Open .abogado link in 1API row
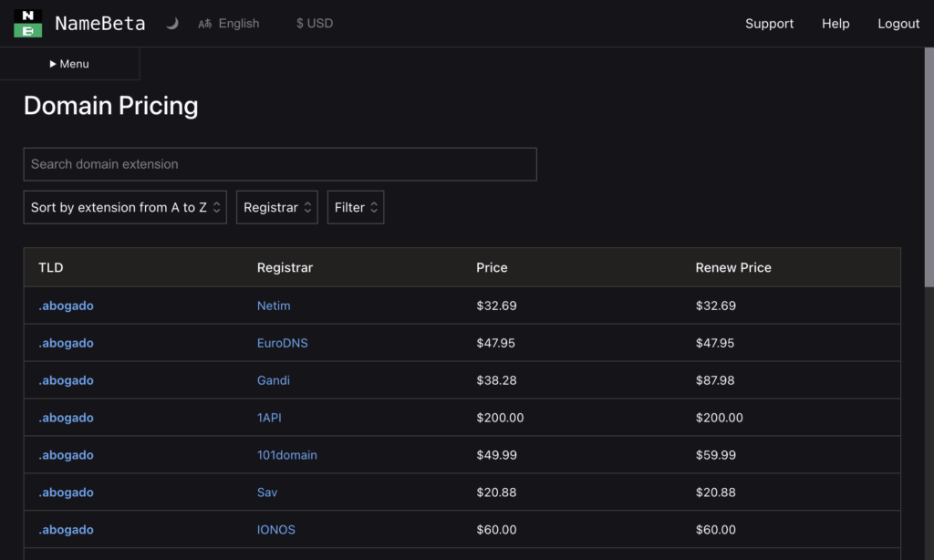The image size is (934, 560). click(x=66, y=418)
